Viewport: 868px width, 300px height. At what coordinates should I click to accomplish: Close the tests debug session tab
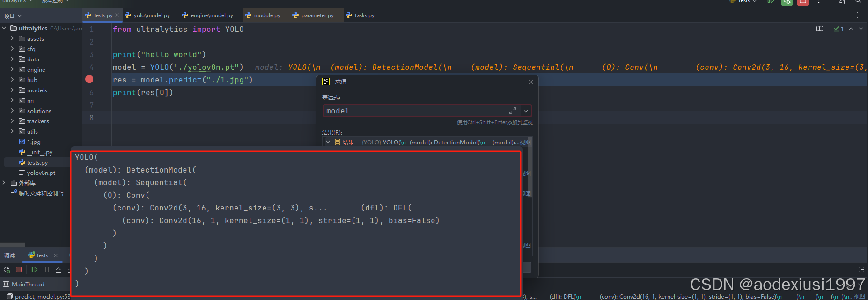pos(56,255)
